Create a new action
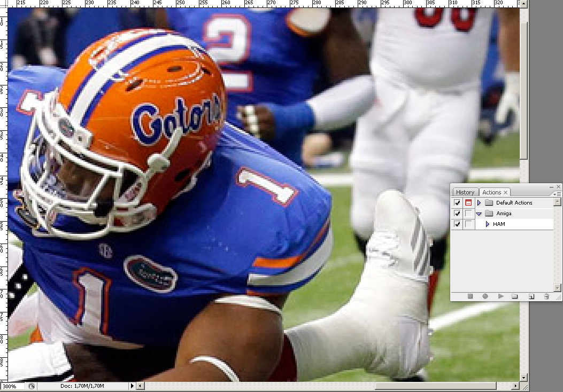 pyautogui.click(x=531, y=296)
